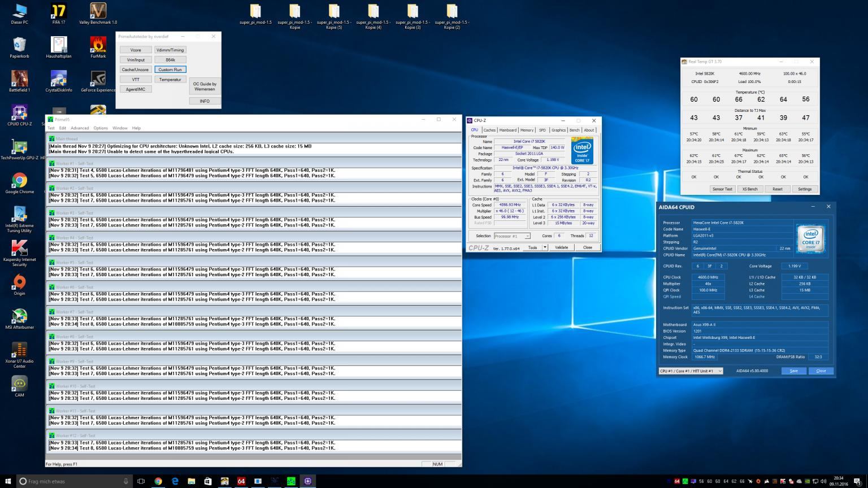Open the Dieser PC desktop icon
Viewport: 868px width, 488px height.
pyautogui.click(x=19, y=14)
